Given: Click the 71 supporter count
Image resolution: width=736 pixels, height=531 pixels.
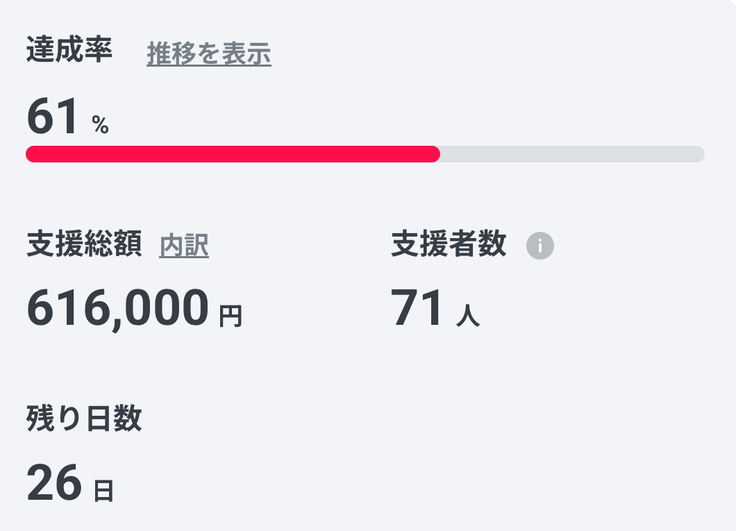Looking at the screenshot, I should tap(416, 308).
